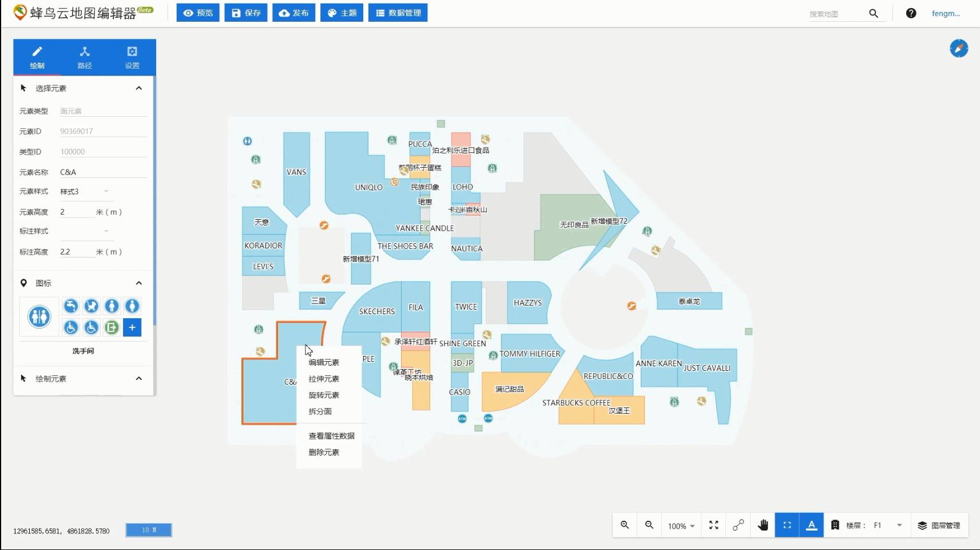Click the zoom out magnifier icon
Screen dimensions: 980x550
pos(649,525)
